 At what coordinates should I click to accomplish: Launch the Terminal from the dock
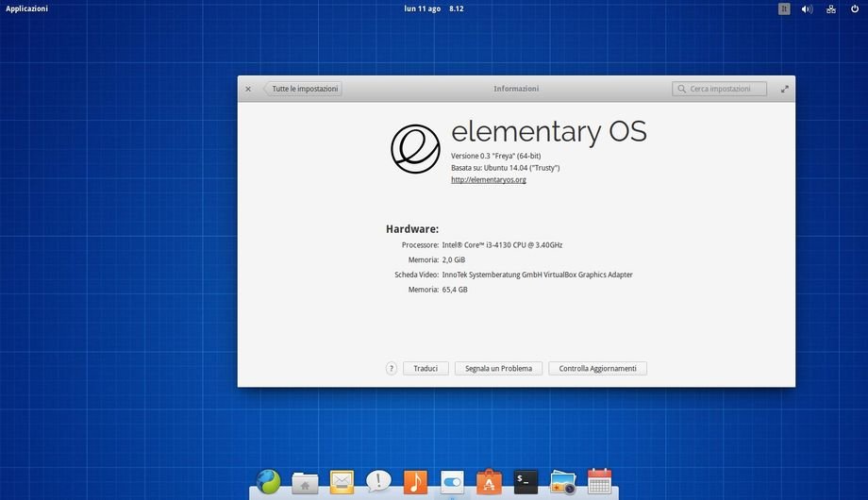point(526,482)
